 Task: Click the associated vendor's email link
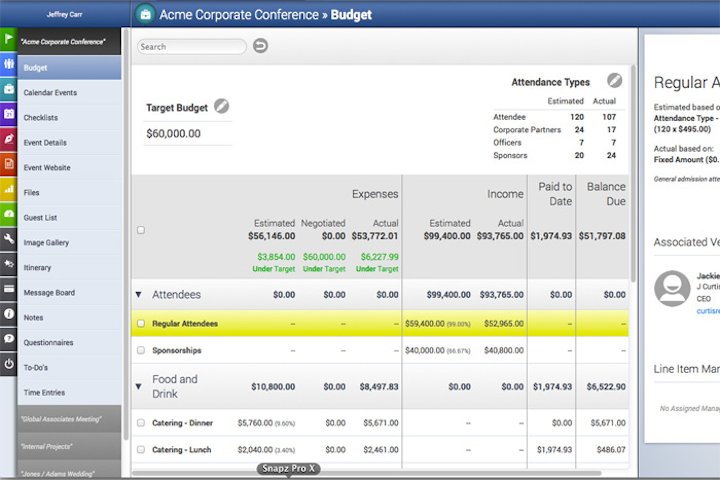(707, 311)
